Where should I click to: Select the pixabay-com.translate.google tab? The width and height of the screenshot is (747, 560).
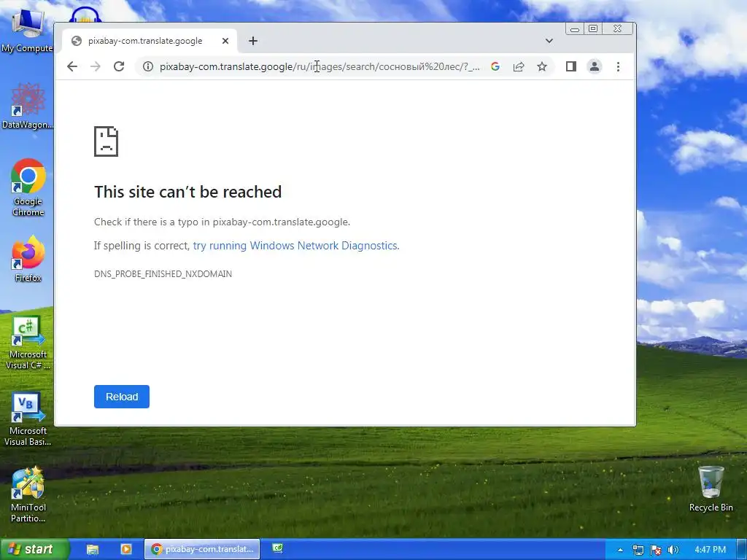pos(150,41)
